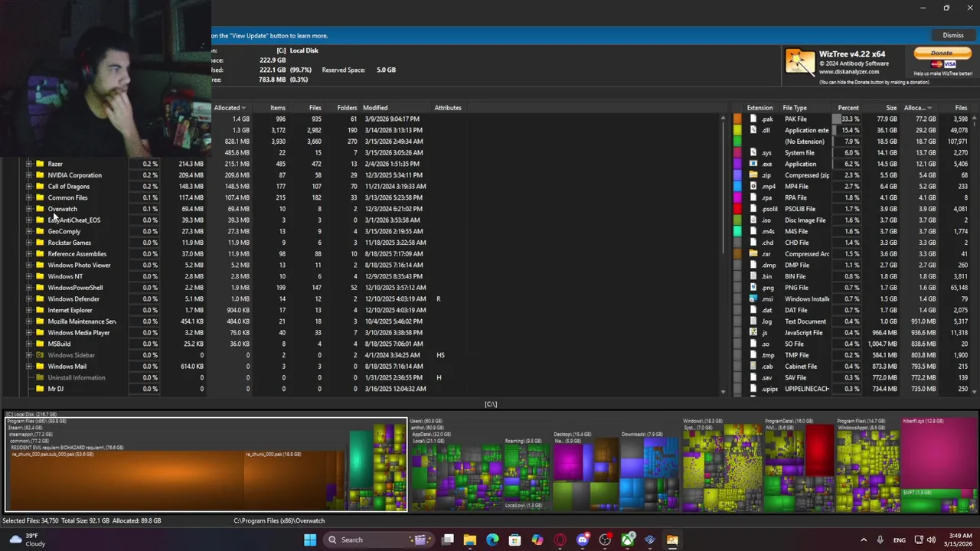Sort tree by Attributes column
The width and height of the screenshot is (980, 551).
click(448, 108)
